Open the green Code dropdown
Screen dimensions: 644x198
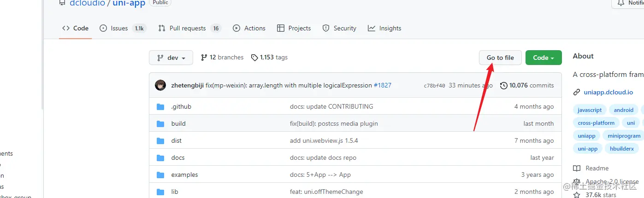click(x=544, y=58)
